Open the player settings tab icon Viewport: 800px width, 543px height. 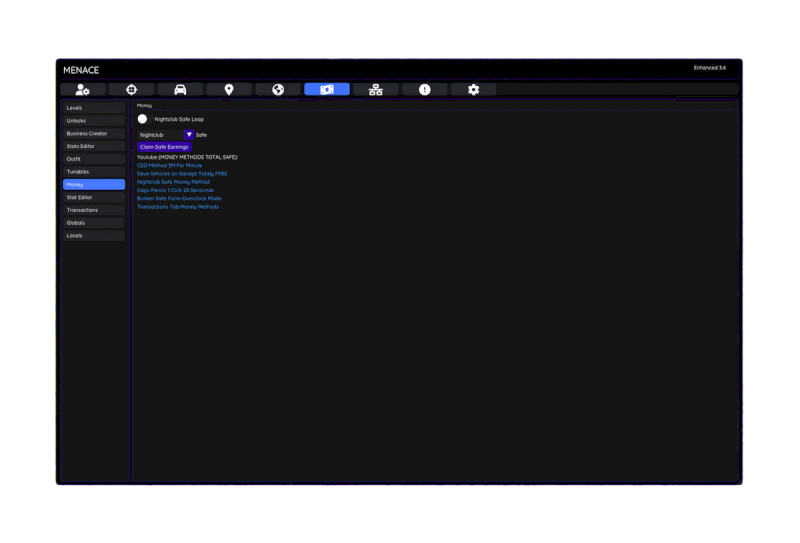pyautogui.click(x=83, y=90)
